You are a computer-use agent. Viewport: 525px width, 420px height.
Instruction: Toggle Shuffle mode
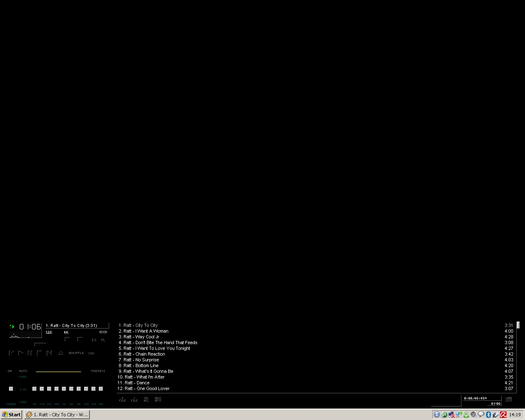click(76, 353)
